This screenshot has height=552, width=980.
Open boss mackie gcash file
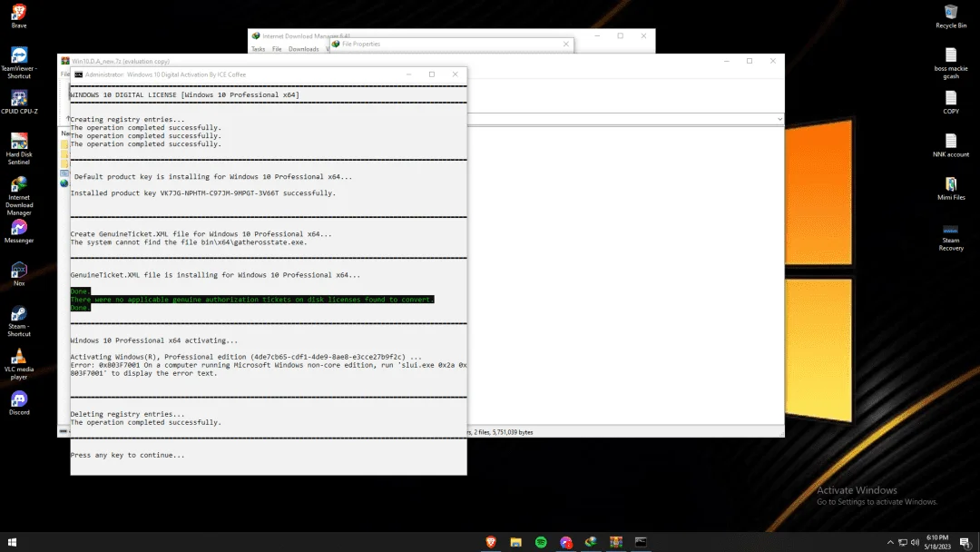[x=951, y=64]
